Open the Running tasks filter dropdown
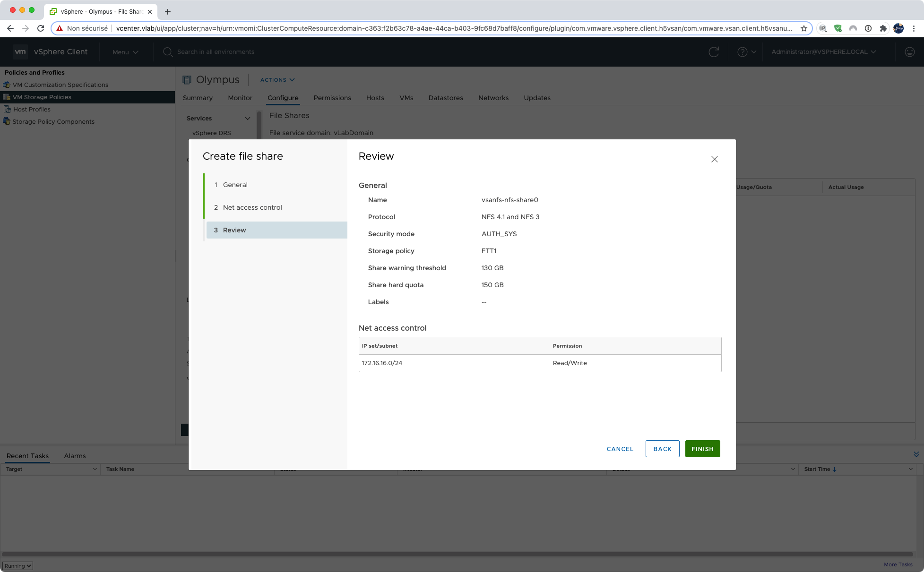Viewport: 924px width, 572px height. (18, 565)
